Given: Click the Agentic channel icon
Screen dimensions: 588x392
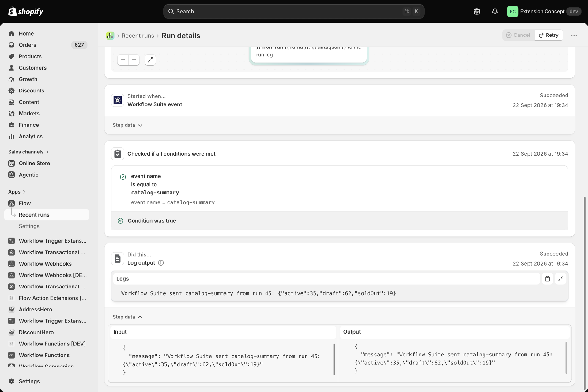Looking at the screenshot, I should click(x=11, y=175).
